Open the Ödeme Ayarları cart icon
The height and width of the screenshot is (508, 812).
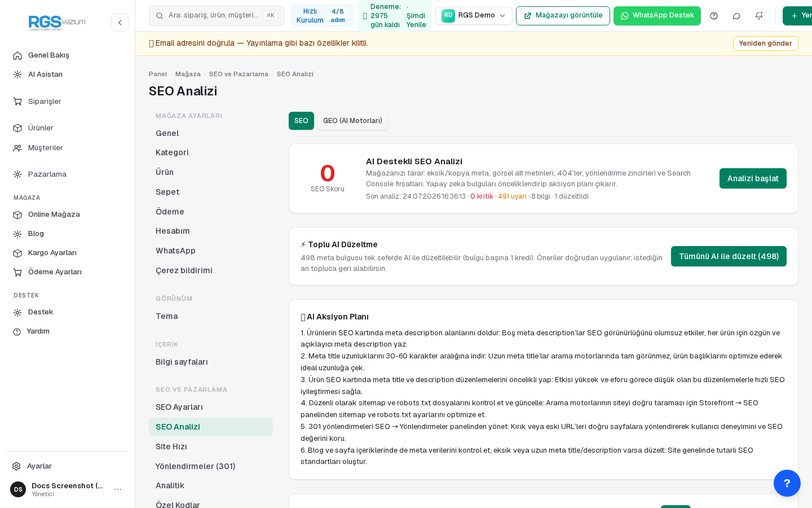pyautogui.click(x=17, y=272)
